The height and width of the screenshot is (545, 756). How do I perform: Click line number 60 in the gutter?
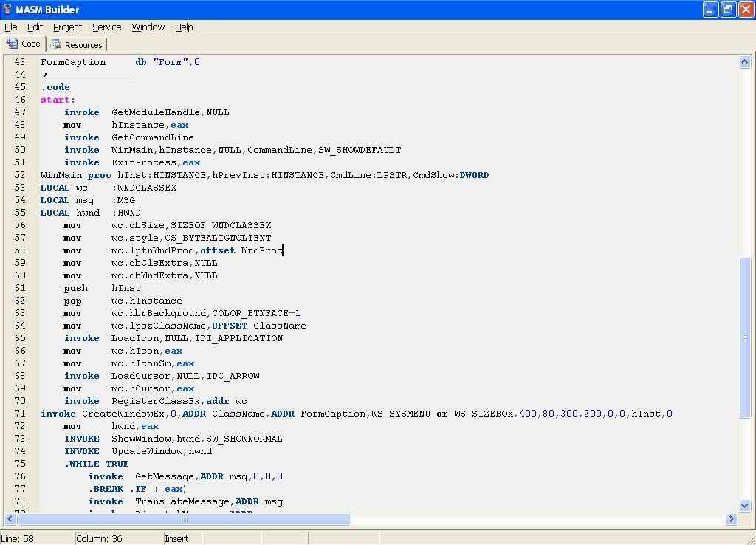point(20,275)
